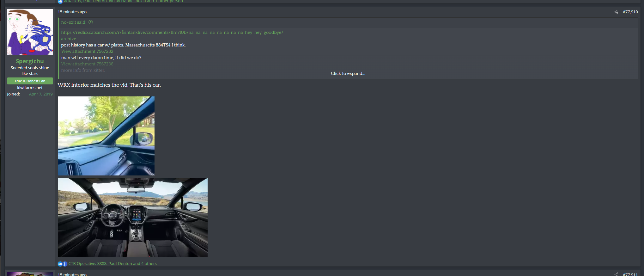This screenshot has width=644, height=276.
Task: Open permalink #77,911
Action: pyautogui.click(x=630, y=274)
